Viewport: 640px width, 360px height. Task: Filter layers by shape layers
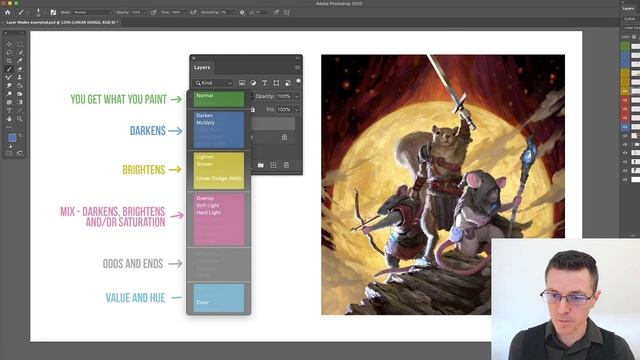pyautogui.click(x=276, y=83)
